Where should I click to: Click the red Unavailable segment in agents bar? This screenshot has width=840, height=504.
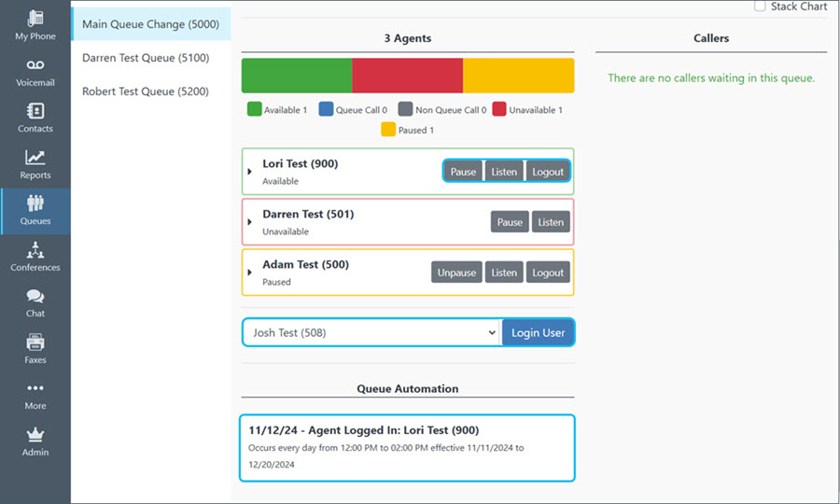pos(408,76)
